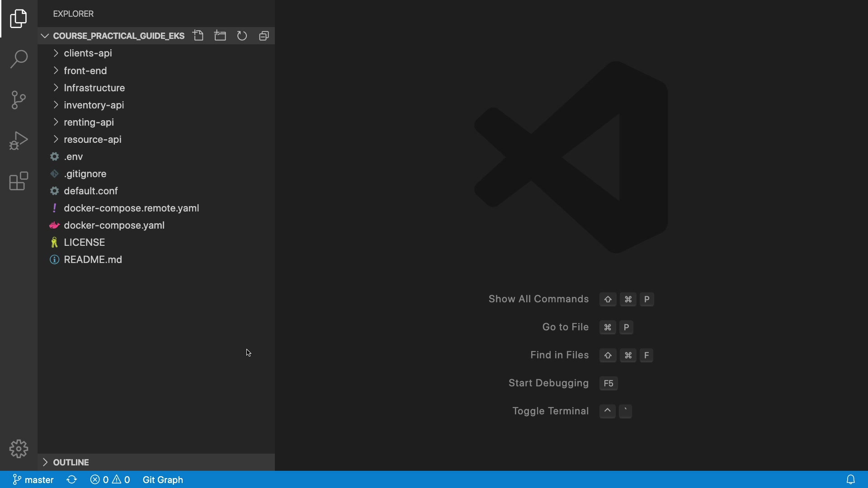Expand the clients-api folder
Viewport: 868px width, 488px height.
click(x=88, y=53)
